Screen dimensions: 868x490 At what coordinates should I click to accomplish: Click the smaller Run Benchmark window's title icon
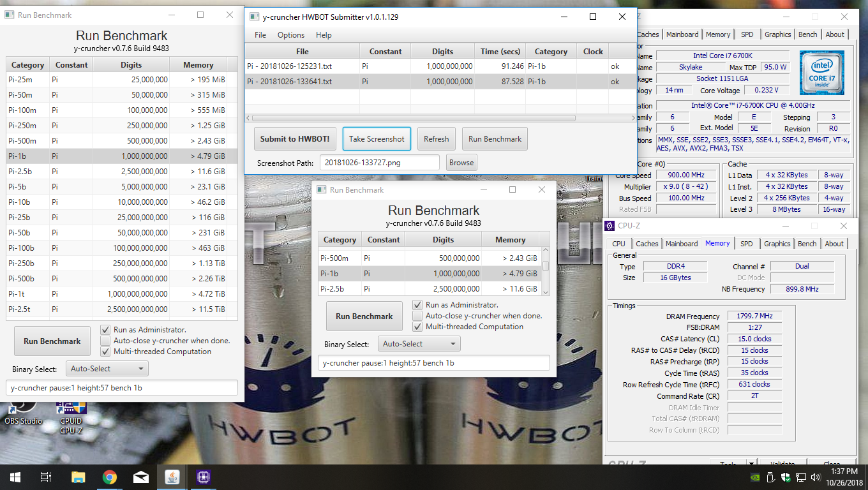(x=321, y=189)
